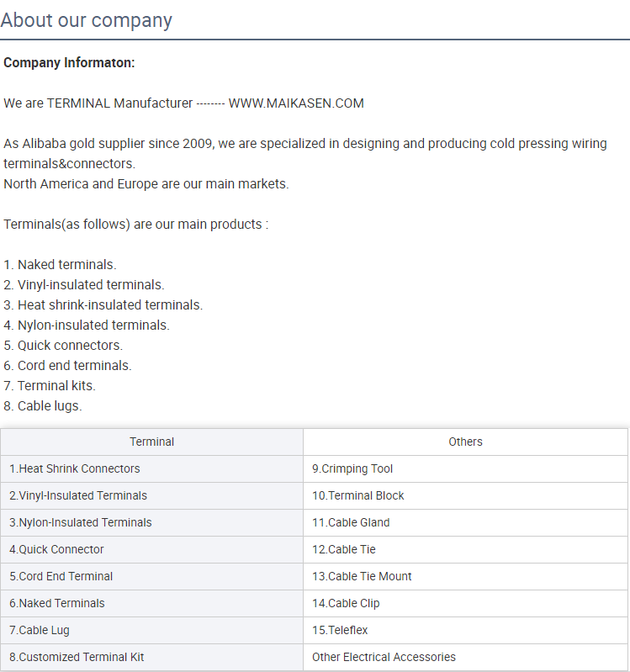
Task: Click the 13.Cable Tie Mount entry
Action: click(x=465, y=576)
